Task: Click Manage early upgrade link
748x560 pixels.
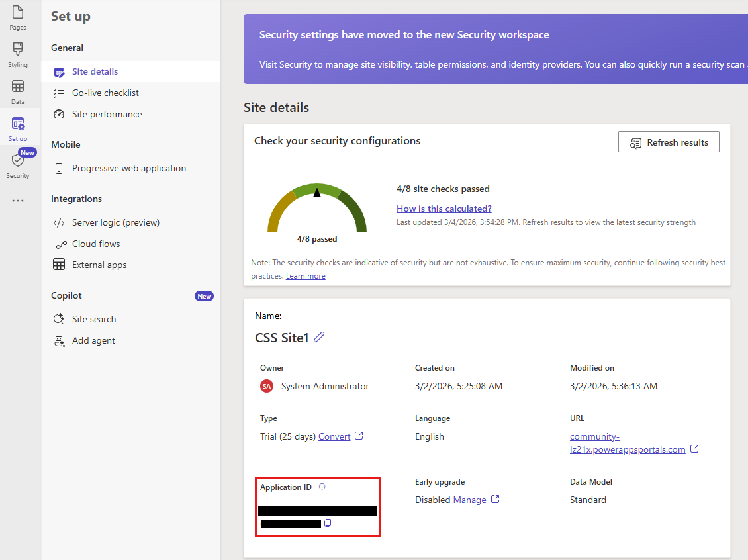Action: [469, 500]
